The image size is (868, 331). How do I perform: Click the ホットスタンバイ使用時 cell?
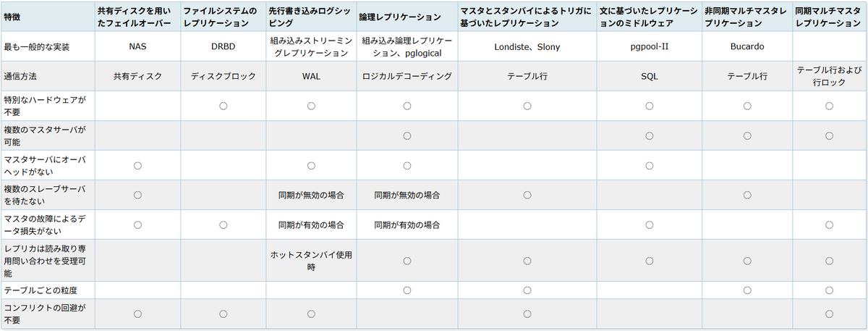[311, 261]
